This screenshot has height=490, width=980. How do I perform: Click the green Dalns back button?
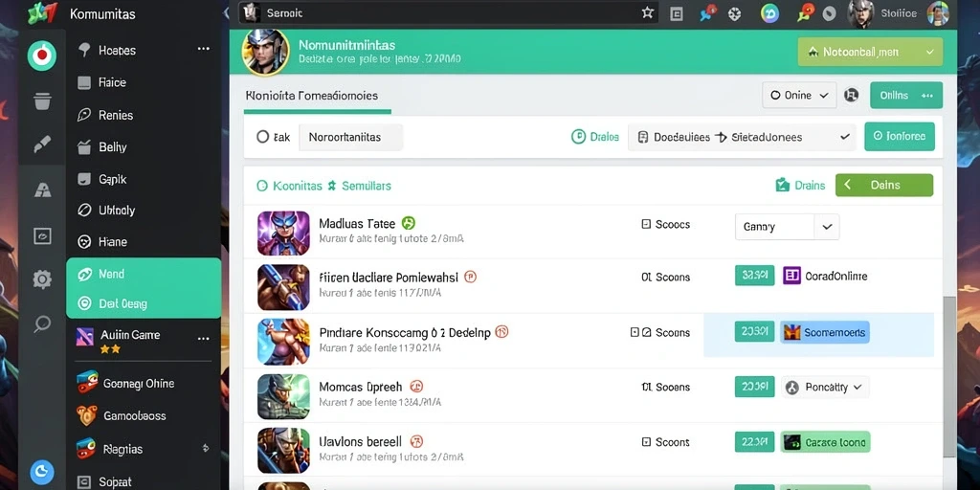tap(883, 185)
